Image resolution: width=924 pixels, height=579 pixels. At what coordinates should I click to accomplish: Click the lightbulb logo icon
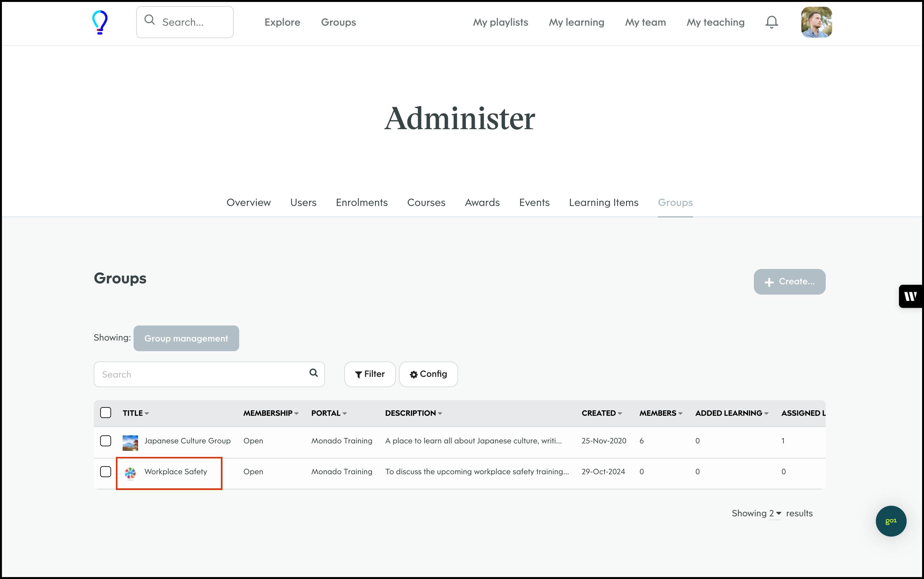pos(100,22)
